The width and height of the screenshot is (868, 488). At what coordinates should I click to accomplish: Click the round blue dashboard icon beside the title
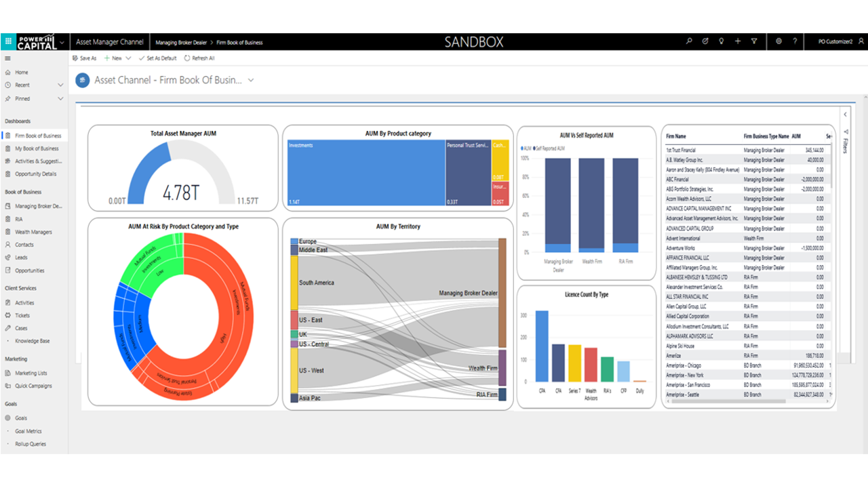coord(83,80)
